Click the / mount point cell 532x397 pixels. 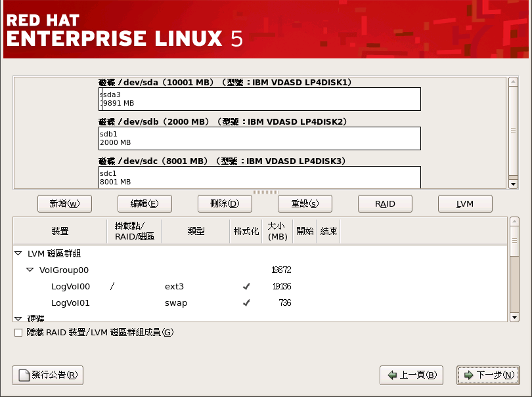tap(112, 287)
